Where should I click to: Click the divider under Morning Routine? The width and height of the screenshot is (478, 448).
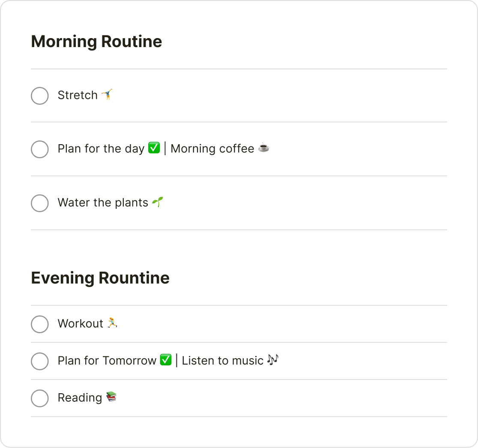[239, 68]
